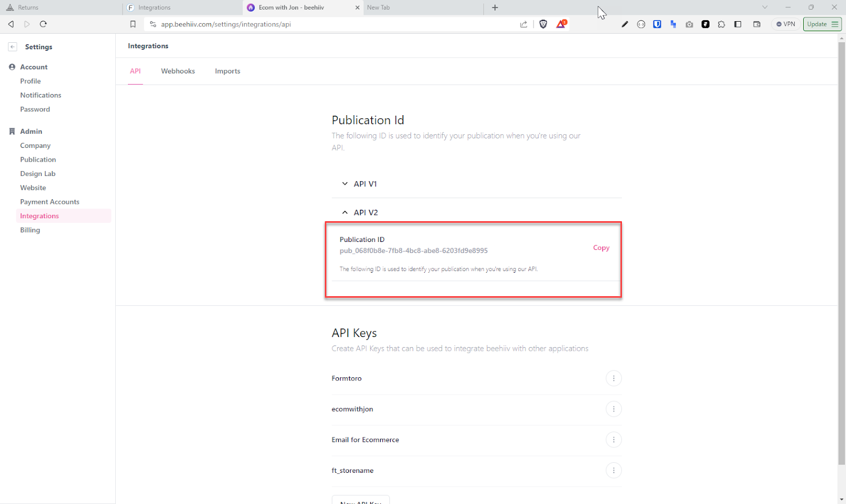Open Publication settings in sidebar
The width and height of the screenshot is (846, 504).
point(38,160)
